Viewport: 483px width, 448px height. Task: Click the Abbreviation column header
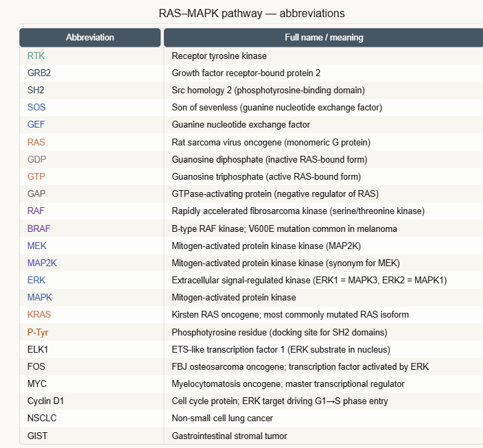tap(90, 37)
